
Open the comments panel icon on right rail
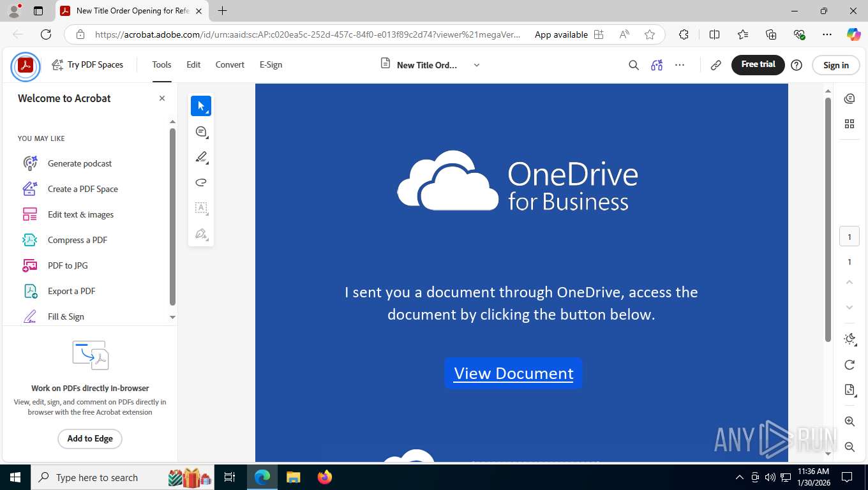pos(849,98)
